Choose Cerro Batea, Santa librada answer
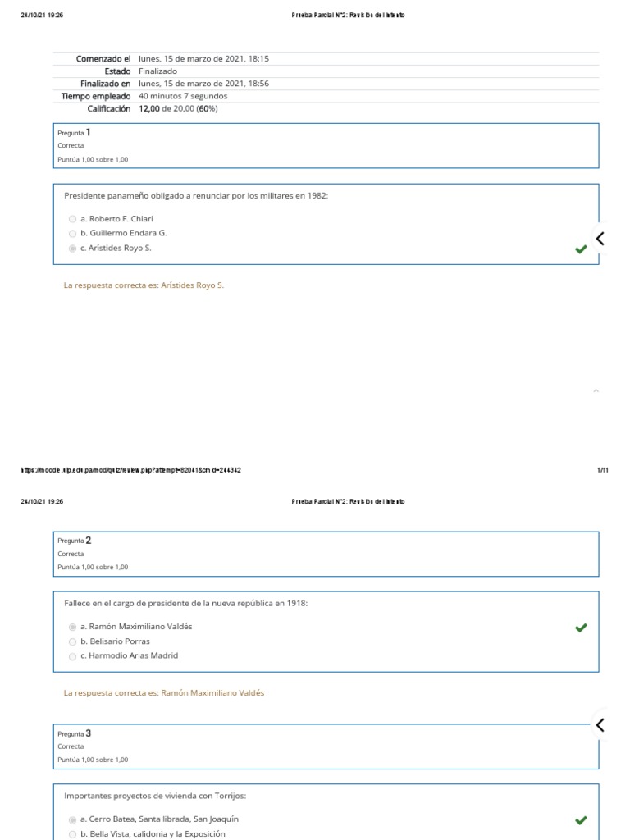630x840 pixels. 73,819
